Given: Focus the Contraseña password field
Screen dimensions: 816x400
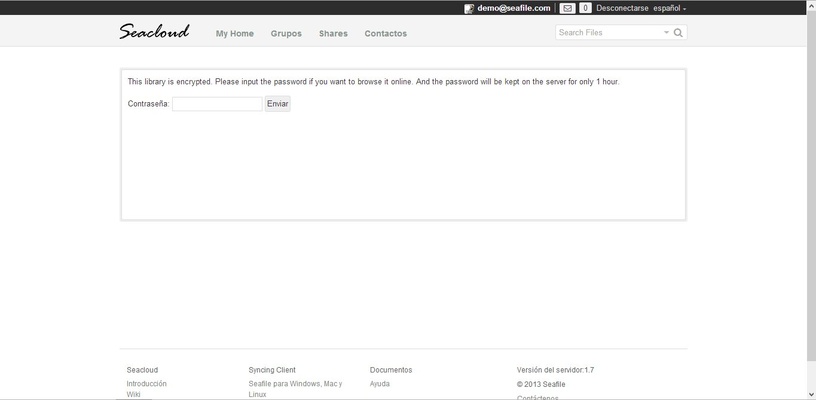Looking at the screenshot, I should pyautogui.click(x=217, y=104).
